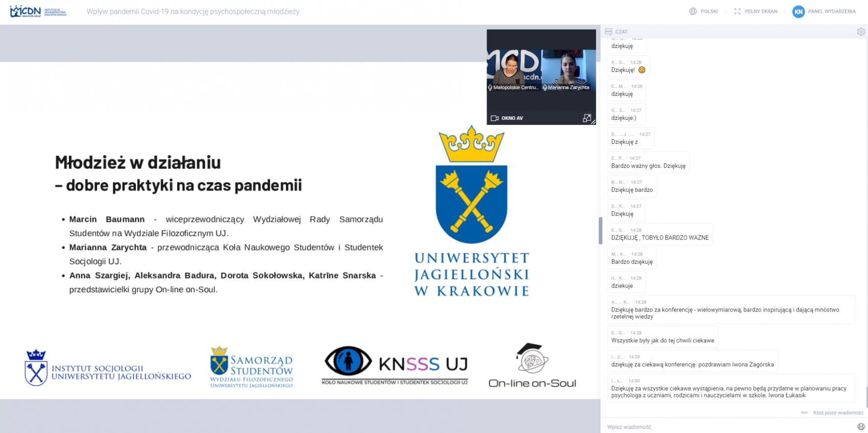The width and height of the screenshot is (868, 433).
Task: Click the camera icon beside OKNO AV
Action: tap(494, 118)
